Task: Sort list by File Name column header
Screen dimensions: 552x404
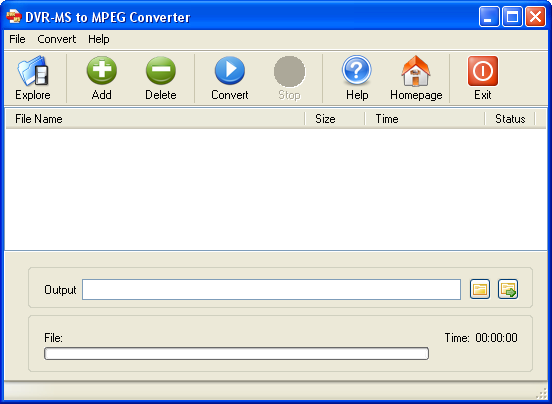Action: coord(155,119)
